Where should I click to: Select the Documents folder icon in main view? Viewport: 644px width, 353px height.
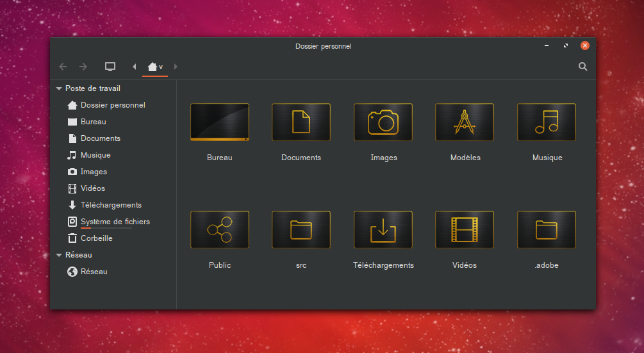coord(301,122)
